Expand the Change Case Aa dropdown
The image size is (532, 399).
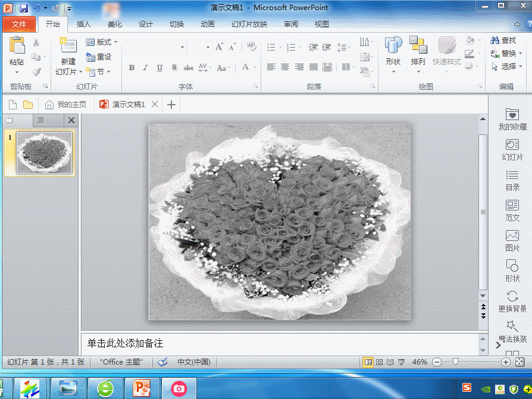tap(229, 68)
